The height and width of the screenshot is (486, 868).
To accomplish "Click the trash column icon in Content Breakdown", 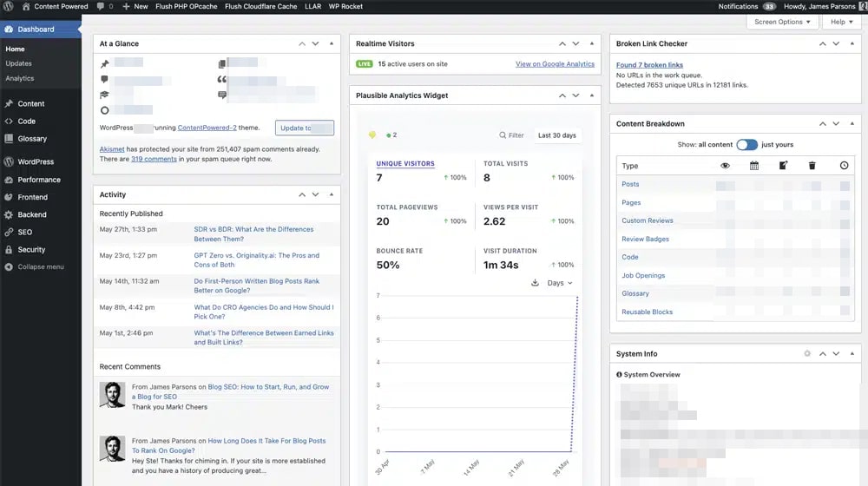I will pyautogui.click(x=812, y=166).
